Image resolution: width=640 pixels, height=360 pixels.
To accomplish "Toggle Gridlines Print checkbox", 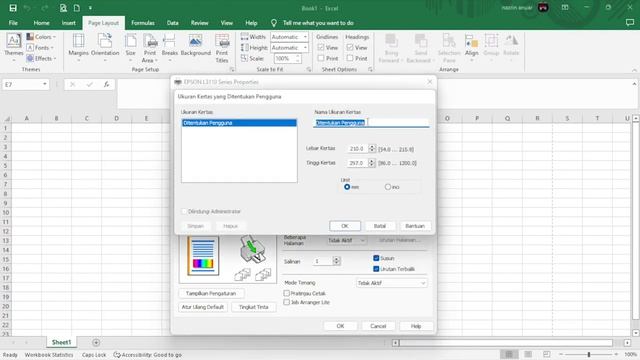I will pyautogui.click(x=321, y=58).
